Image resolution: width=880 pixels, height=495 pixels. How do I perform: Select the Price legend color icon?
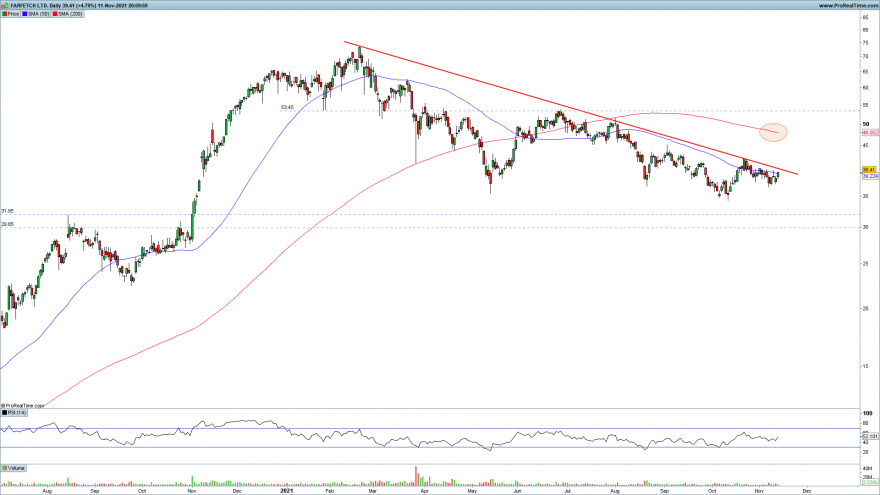[4, 14]
